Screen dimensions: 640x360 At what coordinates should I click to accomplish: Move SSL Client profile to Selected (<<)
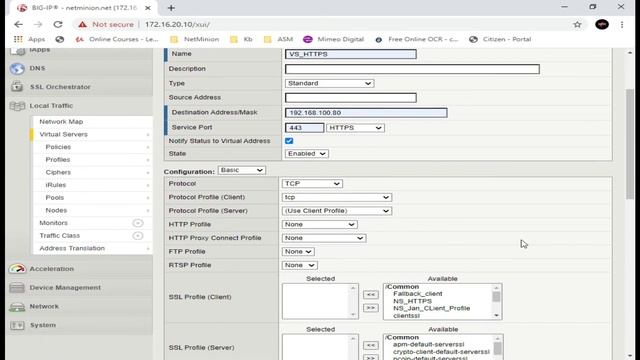[x=371, y=294]
